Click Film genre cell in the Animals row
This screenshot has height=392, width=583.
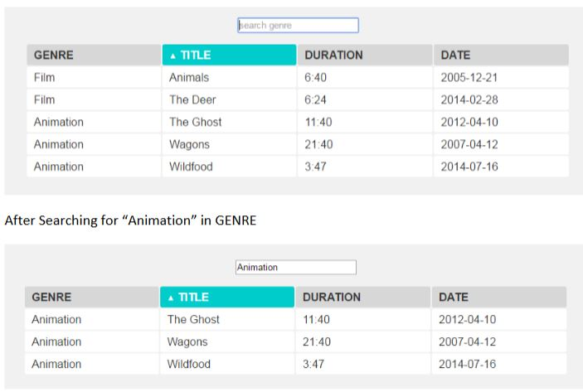click(x=44, y=78)
